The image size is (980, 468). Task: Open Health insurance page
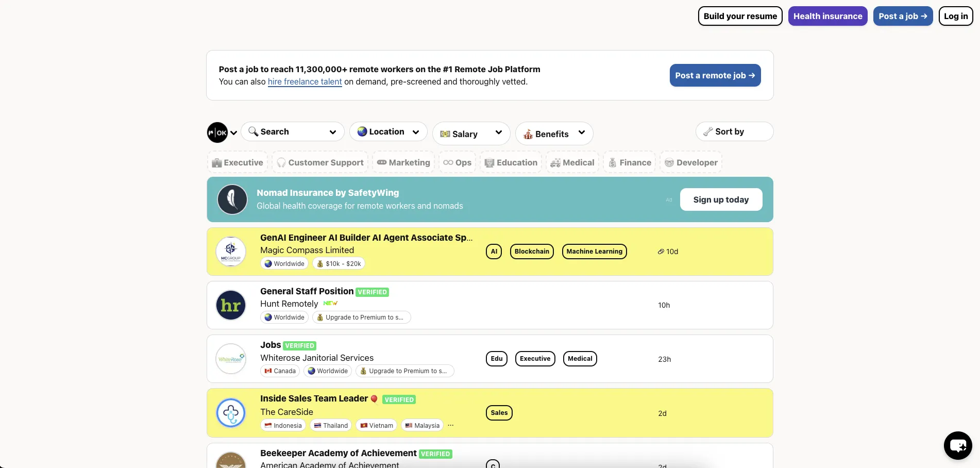click(828, 16)
